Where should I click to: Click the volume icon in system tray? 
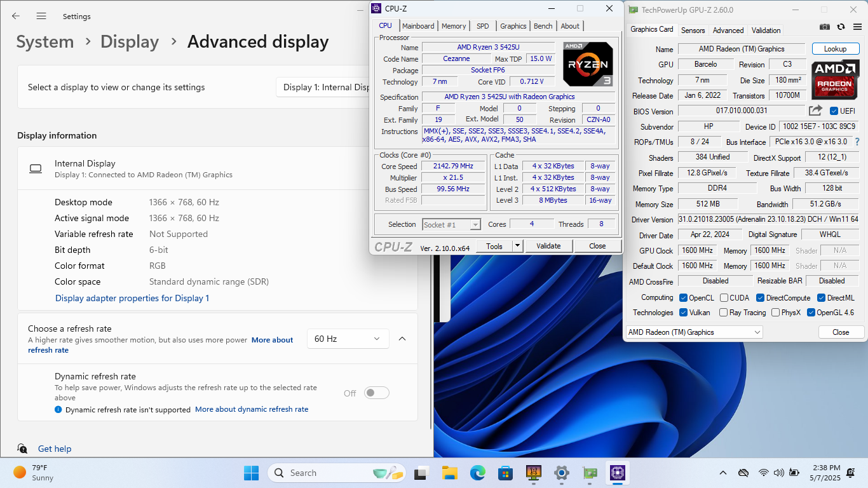[x=778, y=473]
